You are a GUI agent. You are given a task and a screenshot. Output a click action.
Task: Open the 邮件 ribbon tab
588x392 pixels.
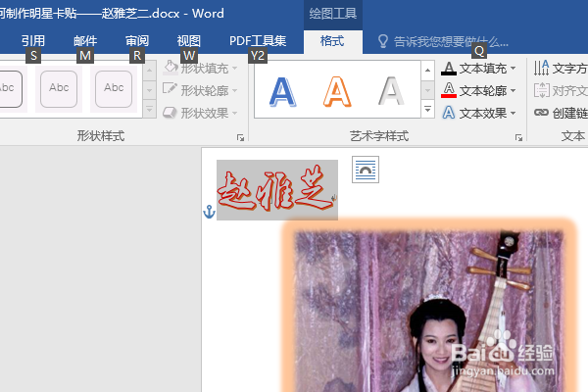pyautogui.click(x=85, y=41)
